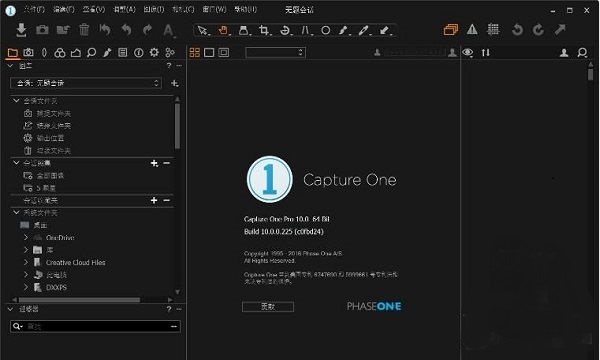Select the Straighten rotation tool
Screen dimensions: 600x360
tap(285, 30)
